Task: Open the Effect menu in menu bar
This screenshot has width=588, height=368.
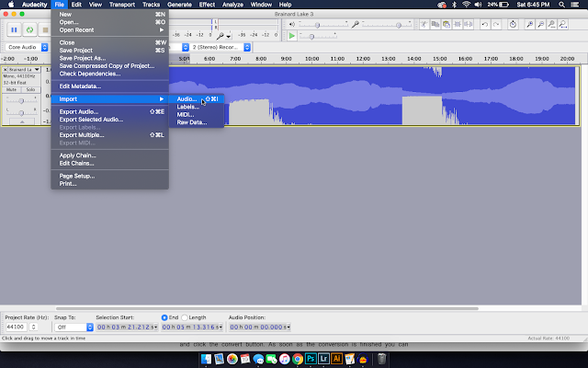Action: tap(207, 5)
